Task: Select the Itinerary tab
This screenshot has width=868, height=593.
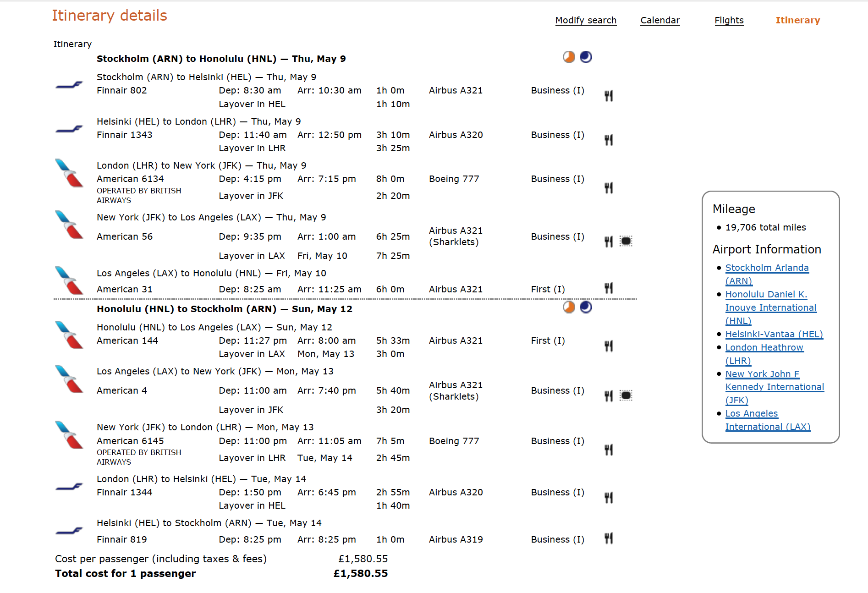Action: (797, 20)
